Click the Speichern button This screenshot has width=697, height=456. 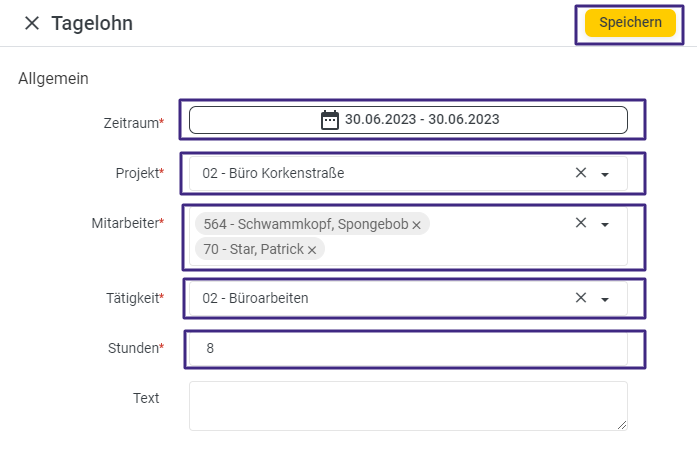click(630, 23)
